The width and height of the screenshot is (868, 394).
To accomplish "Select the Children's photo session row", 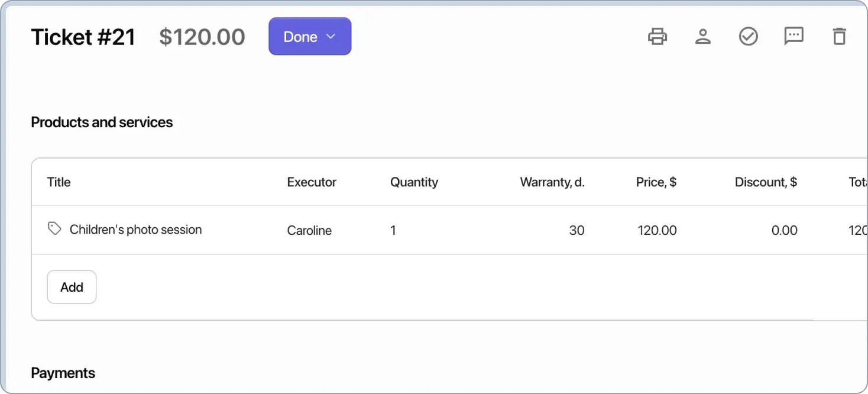I will (x=135, y=230).
